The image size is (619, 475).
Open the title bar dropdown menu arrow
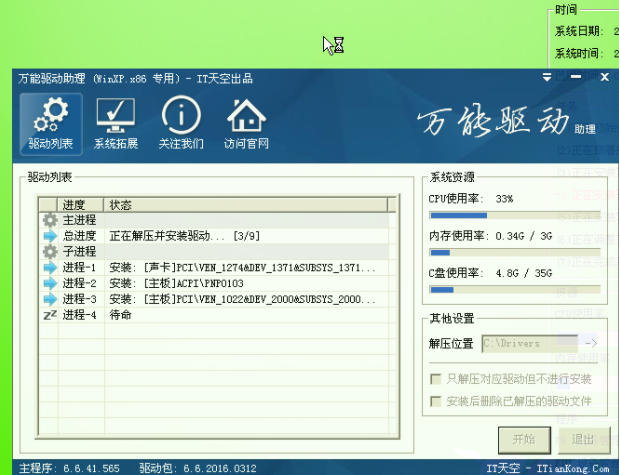tap(547, 77)
